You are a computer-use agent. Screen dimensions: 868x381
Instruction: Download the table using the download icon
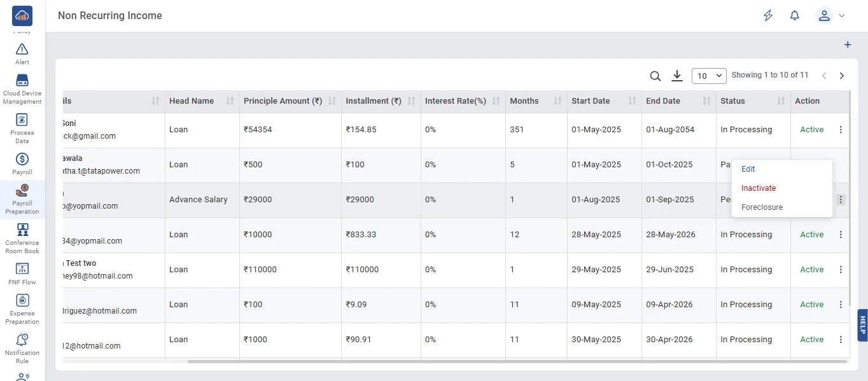tap(677, 76)
